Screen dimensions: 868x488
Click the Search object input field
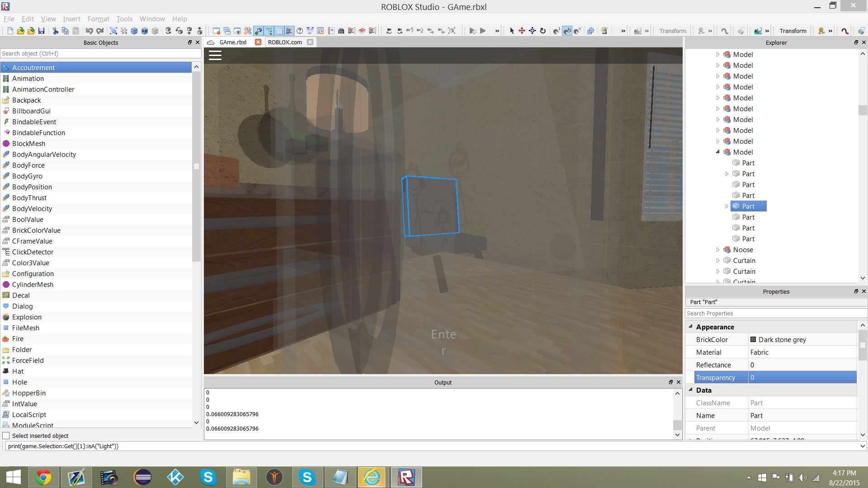tap(100, 53)
